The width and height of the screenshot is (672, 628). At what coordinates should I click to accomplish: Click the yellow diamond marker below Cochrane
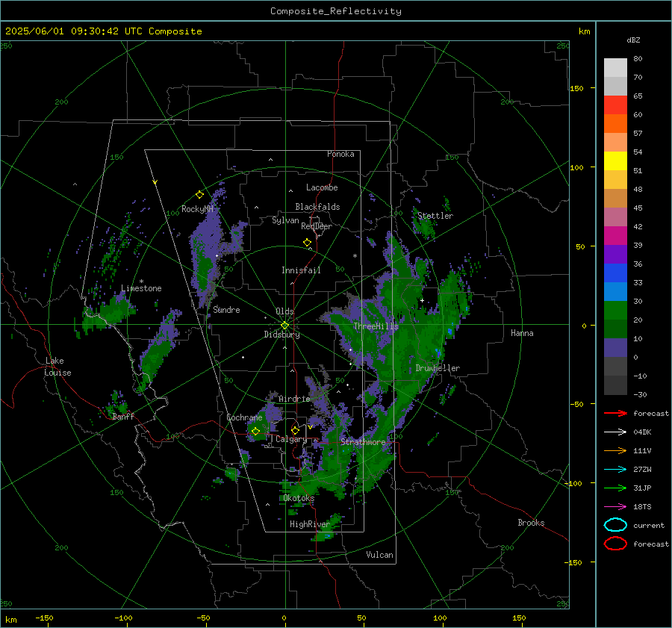pos(255,432)
